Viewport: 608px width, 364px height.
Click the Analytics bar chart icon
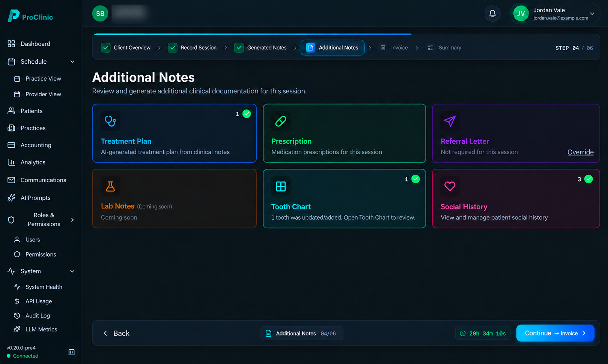tap(11, 162)
